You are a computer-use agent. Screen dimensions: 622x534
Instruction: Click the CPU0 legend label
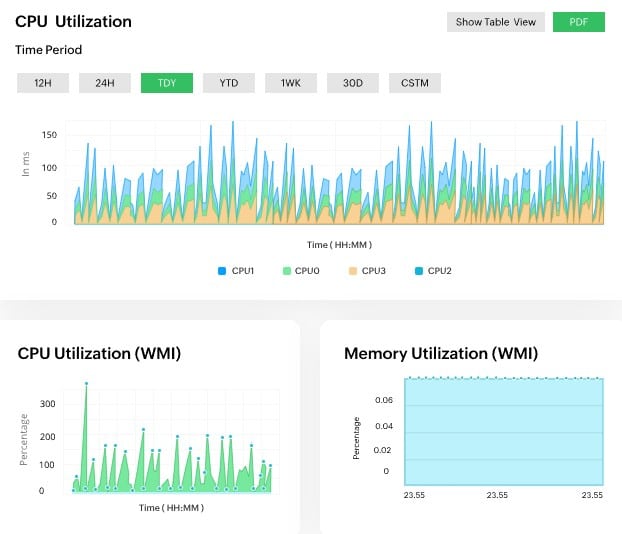(x=307, y=271)
